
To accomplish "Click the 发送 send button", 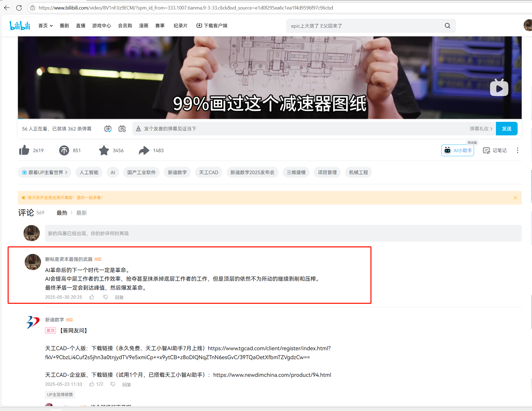I will tap(507, 129).
